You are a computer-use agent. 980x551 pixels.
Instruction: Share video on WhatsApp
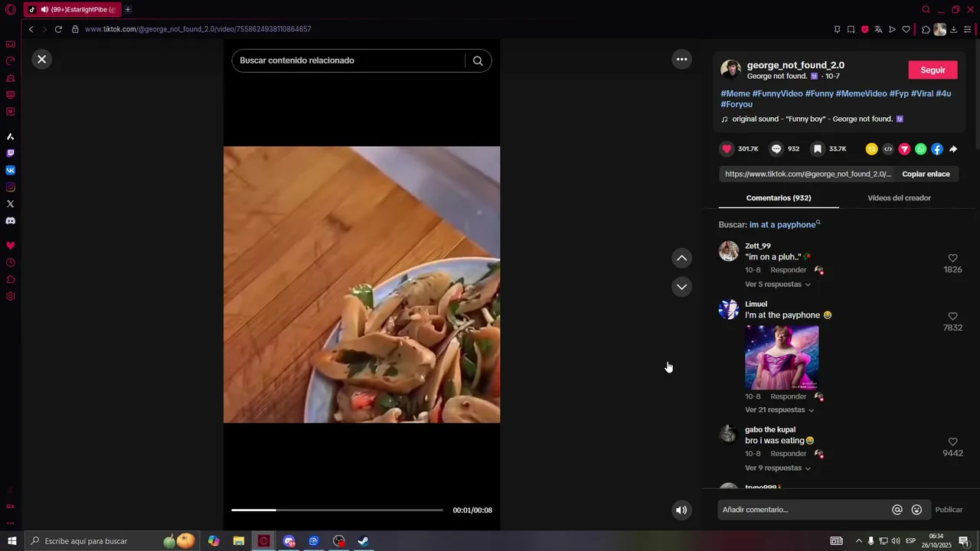(x=921, y=149)
